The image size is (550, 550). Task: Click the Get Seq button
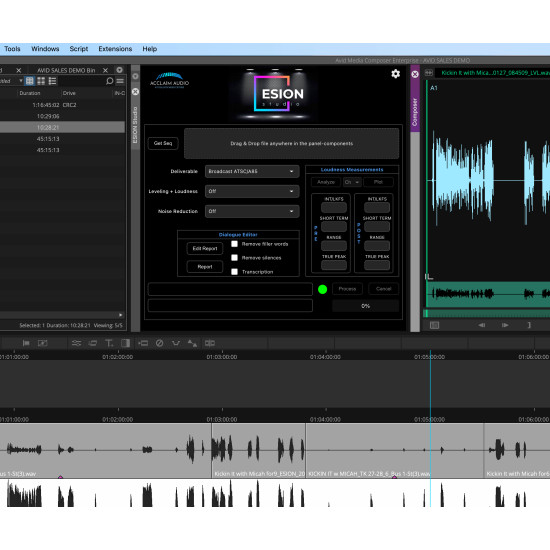pos(163,143)
